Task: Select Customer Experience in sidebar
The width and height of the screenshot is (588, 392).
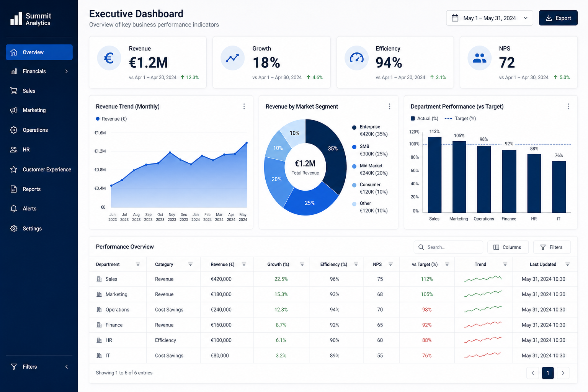Action: 39,170
